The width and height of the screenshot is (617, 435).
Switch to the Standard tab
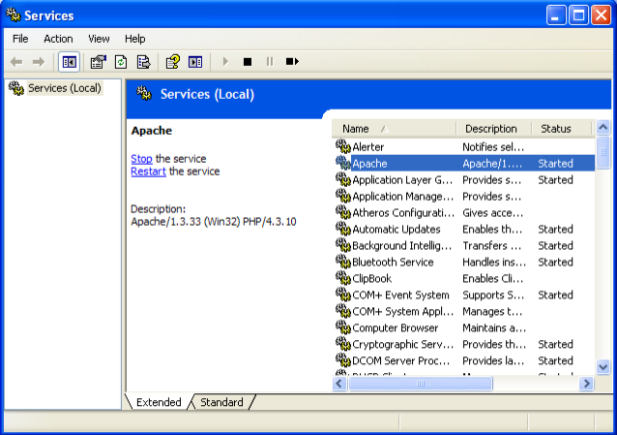click(x=221, y=402)
